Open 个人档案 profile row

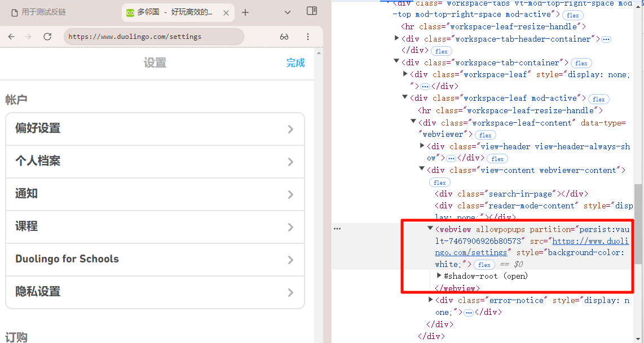pos(155,162)
